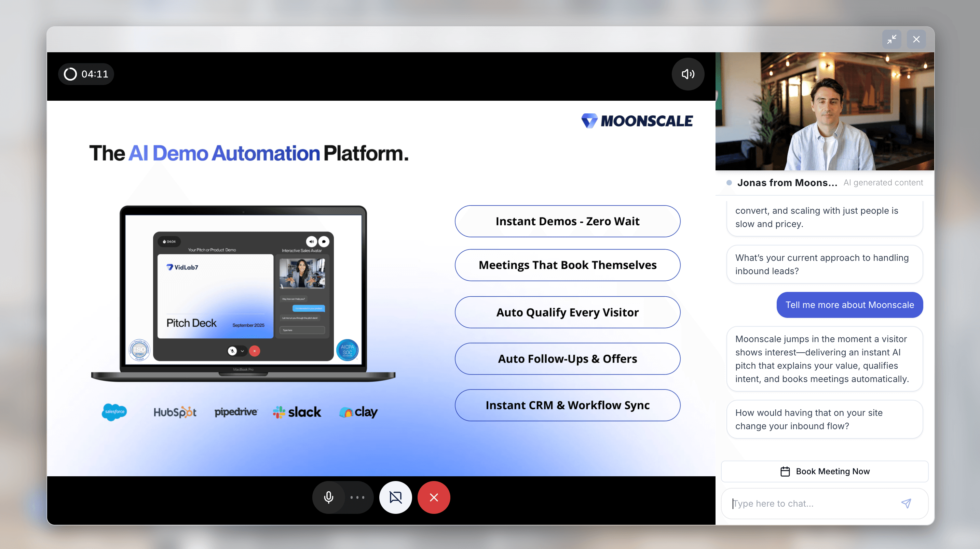Click the Clay logo
Screen dimensions: 980x549
tap(358, 412)
